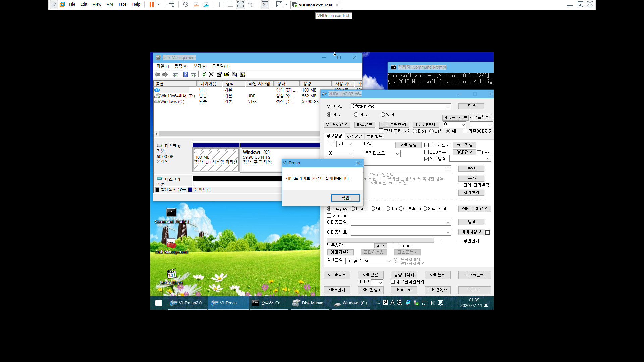Click the progress bar next to 남은시간
This screenshot has width=644, height=362.
coord(380,240)
